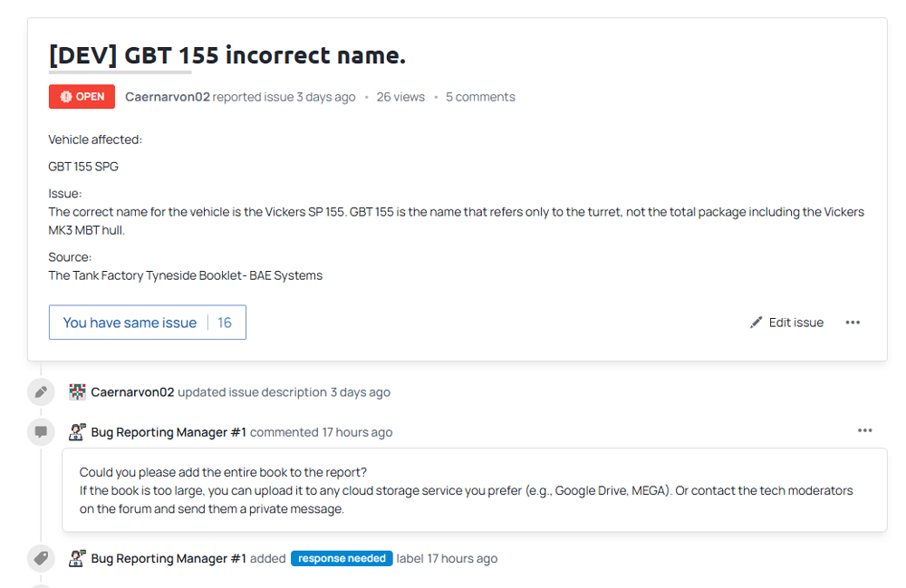Viewport: 906px width, 588px height.
Task: Open the issue's three-dot more options menu
Action: tap(853, 323)
